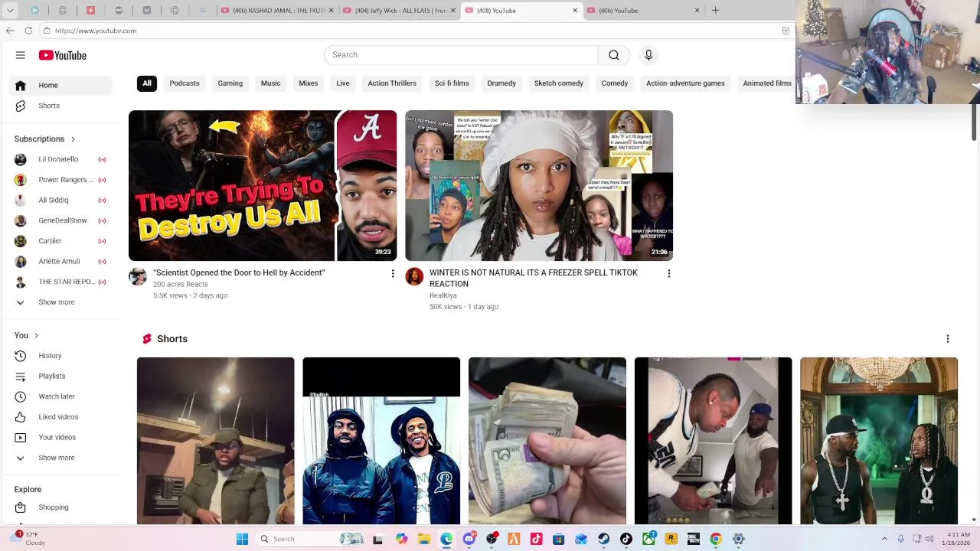Open Shorts section more options menu

[x=947, y=339]
